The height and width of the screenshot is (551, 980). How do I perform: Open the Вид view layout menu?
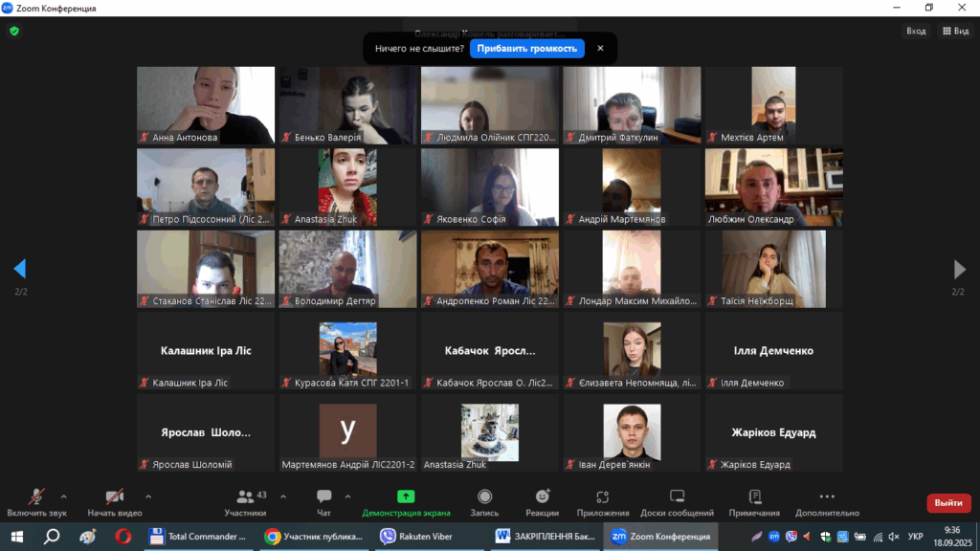pyautogui.click(x=955, y=31)
